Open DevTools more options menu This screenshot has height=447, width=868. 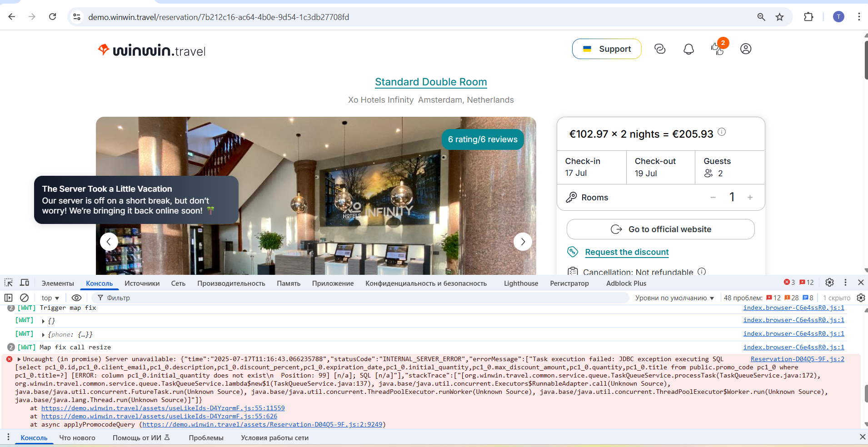click(x=845, y=283)
